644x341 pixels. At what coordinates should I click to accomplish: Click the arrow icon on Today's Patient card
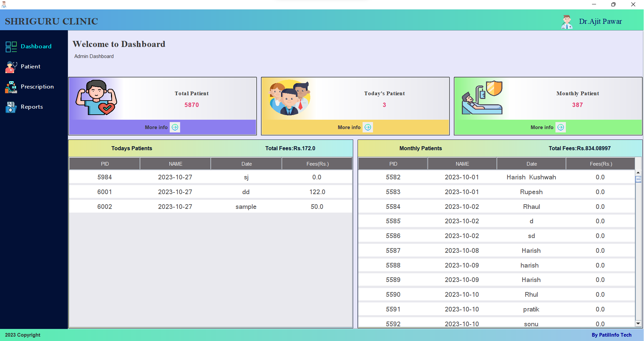368,127
